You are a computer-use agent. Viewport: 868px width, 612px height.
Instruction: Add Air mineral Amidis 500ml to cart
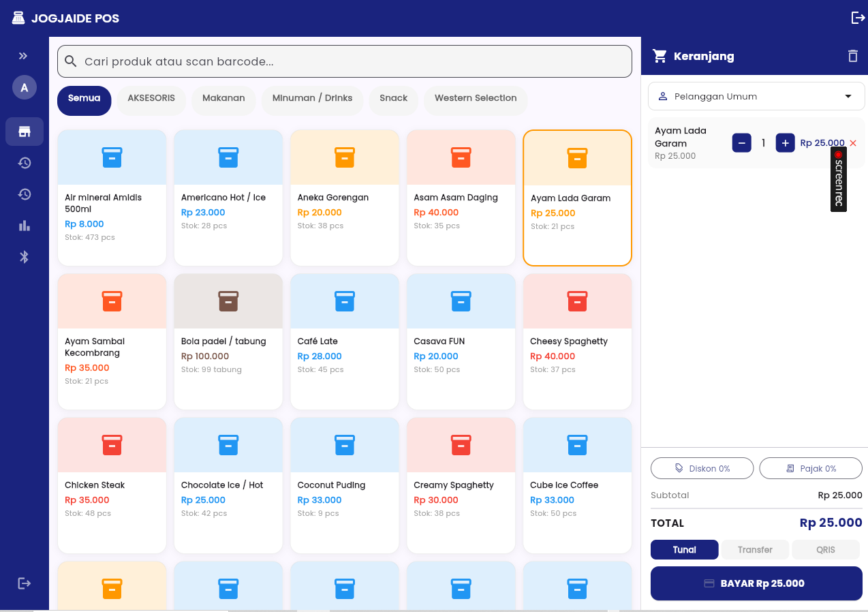112,198
